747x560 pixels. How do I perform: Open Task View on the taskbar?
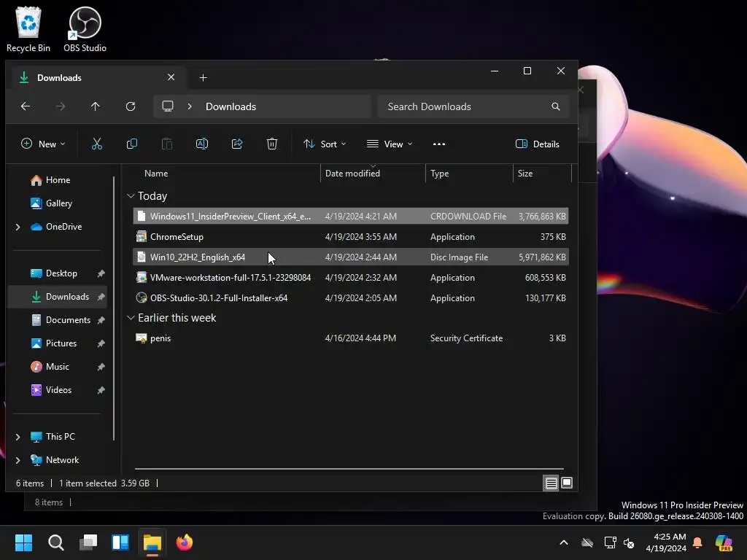(x=88, y=542)
